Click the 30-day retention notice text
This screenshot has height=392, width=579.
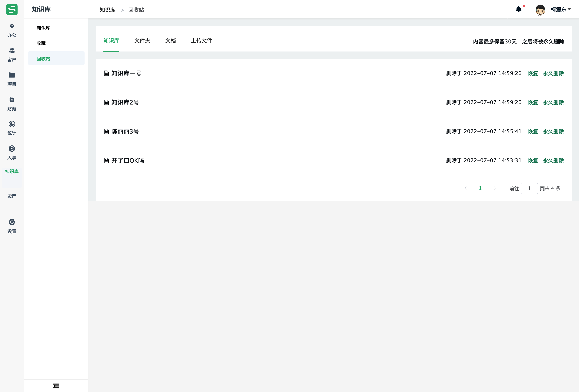click(x=518, y=42)
